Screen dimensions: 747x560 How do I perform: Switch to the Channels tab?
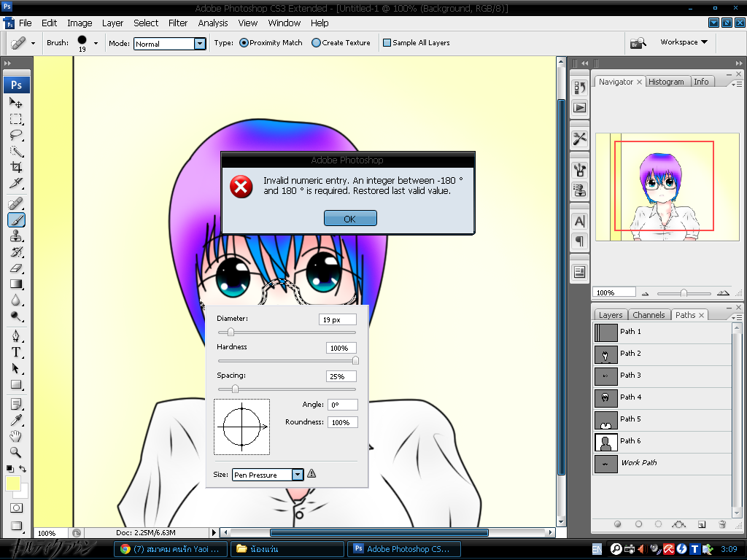[x=649, y=315]
